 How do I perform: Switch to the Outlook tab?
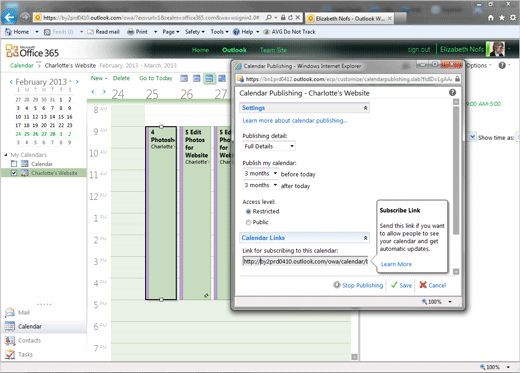tap(234, 50)
